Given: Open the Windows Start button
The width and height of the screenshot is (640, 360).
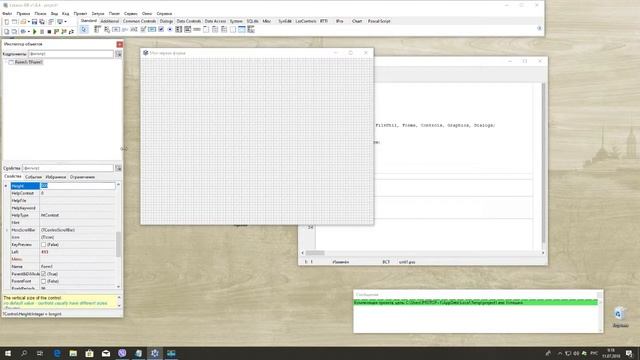Looking at the screenshot, I should coord(8,353).
